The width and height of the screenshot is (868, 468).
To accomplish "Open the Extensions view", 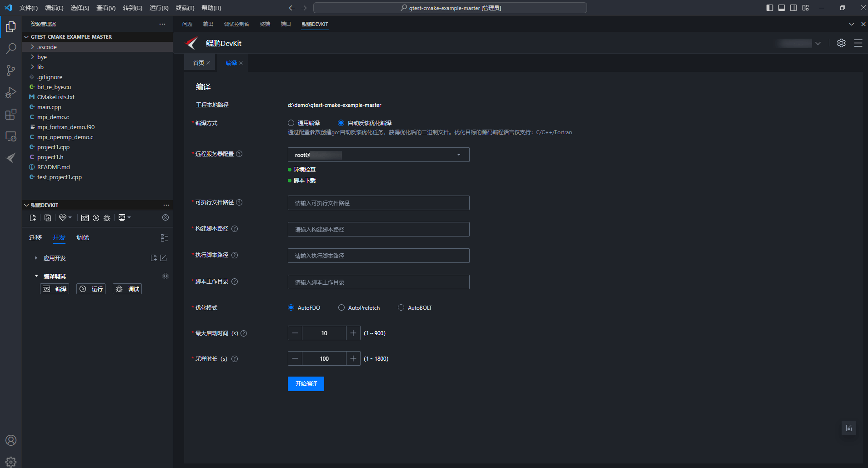I will (11, 114).
